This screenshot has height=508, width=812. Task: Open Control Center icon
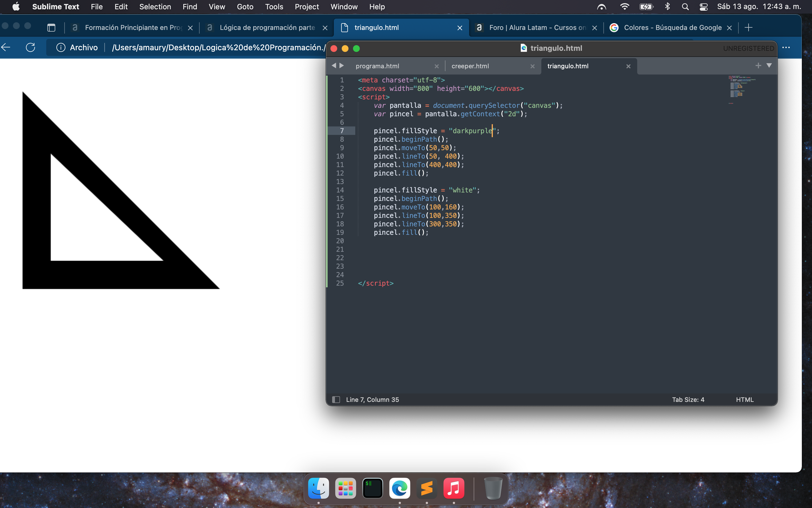(703, 7)
